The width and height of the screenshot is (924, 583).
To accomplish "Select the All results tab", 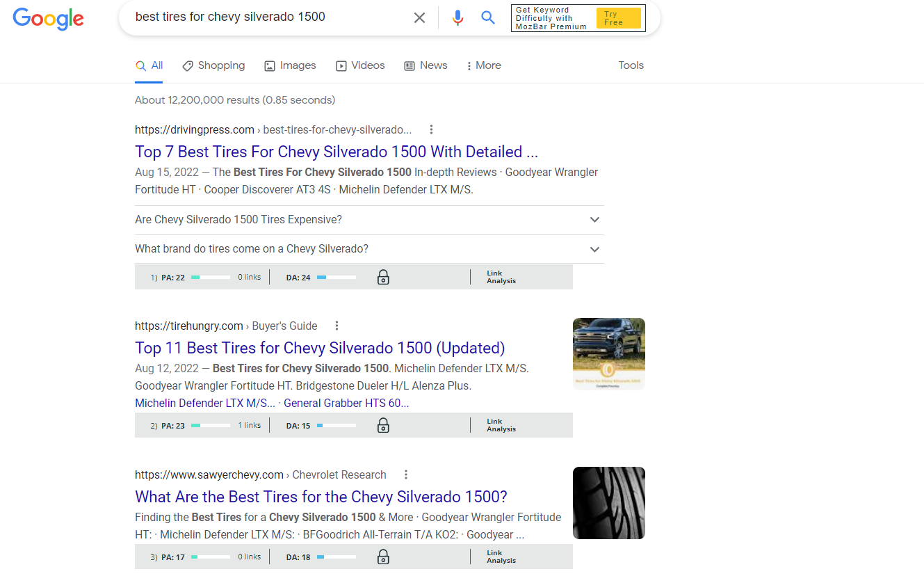I will pyautogui.click(x=149, y=65).
